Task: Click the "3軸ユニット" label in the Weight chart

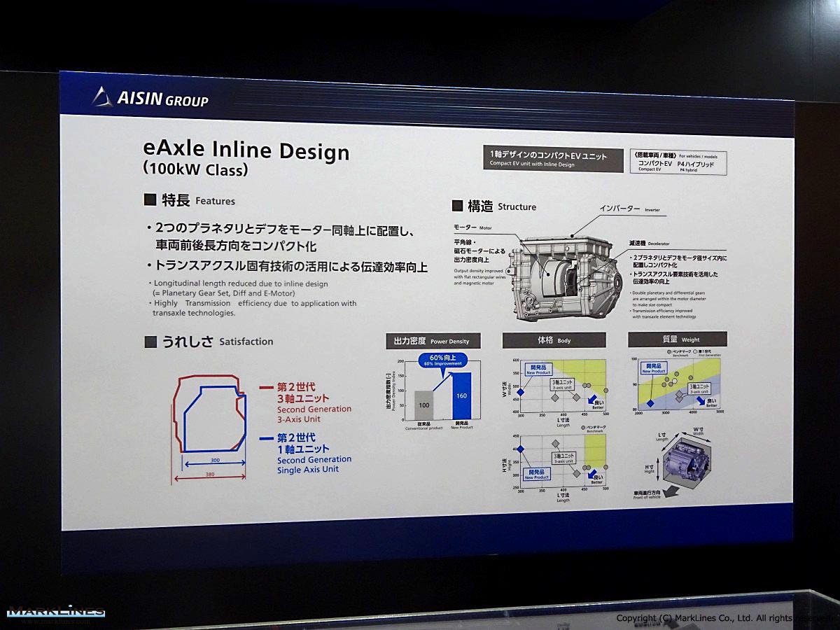Action: [x=699, y=388]
